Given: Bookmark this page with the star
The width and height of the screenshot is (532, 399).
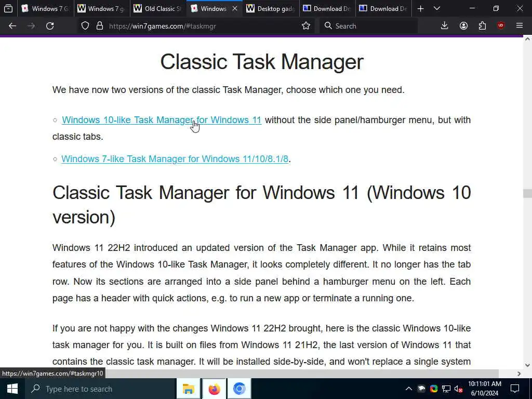Looking at the screenshot, I should click(305, 26).
